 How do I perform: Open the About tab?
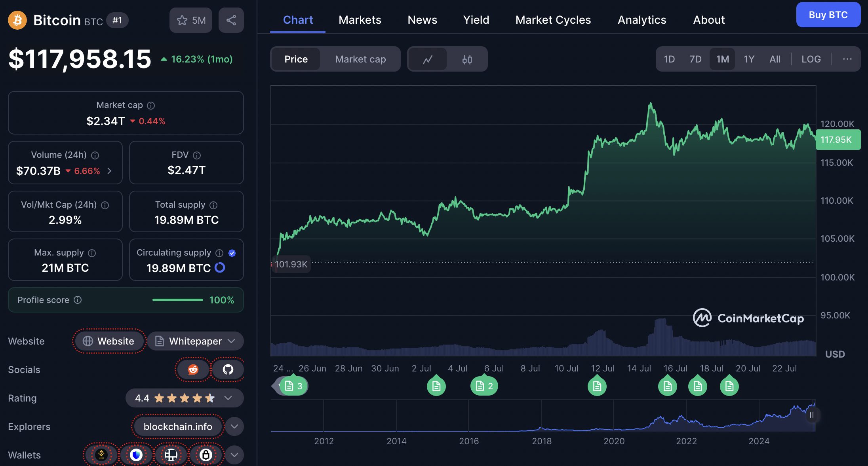pos(709,20)
